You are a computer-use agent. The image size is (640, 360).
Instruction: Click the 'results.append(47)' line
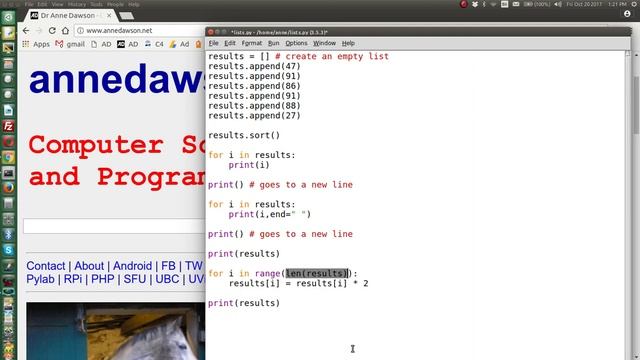click(254, 67)
